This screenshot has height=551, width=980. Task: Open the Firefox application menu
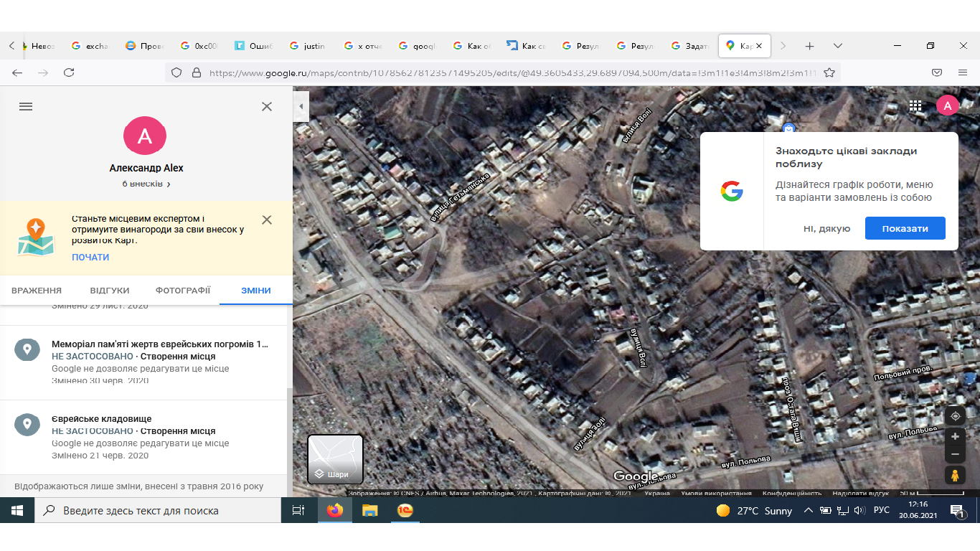[962, 72]
